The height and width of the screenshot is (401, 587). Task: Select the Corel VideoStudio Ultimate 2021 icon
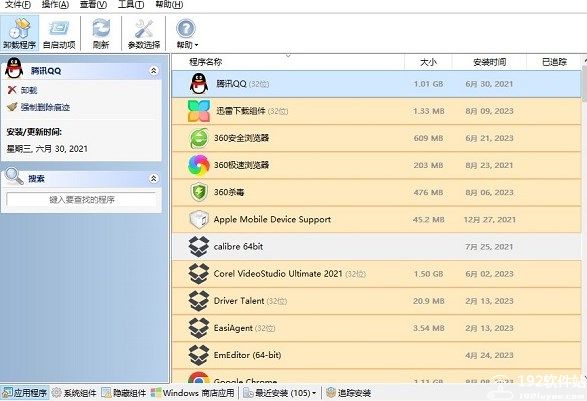click(x=199, y=274)
